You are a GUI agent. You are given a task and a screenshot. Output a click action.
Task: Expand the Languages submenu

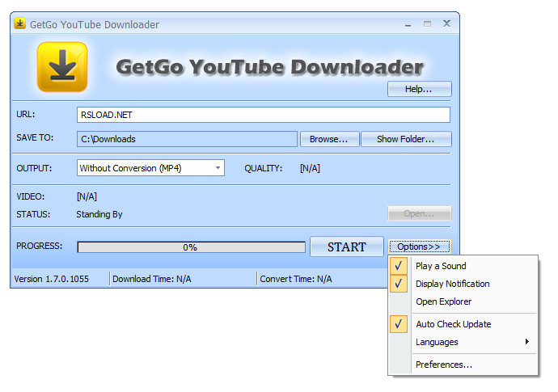463,342
